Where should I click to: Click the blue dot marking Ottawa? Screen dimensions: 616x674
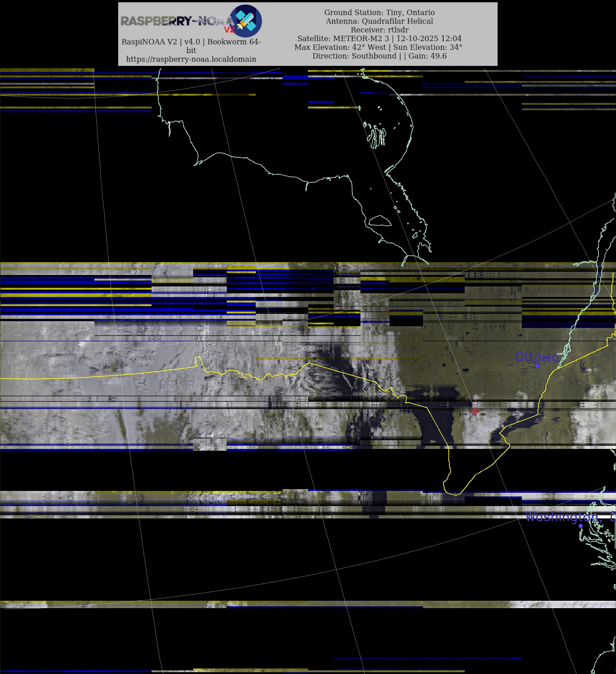click(537, 366)
